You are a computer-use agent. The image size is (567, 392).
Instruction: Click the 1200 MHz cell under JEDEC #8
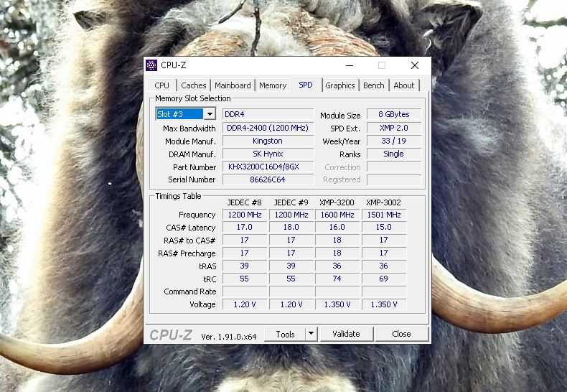pos(245,215)
